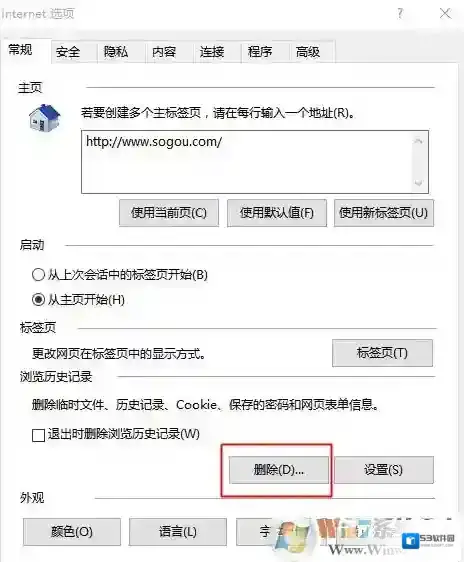Open the 高级 tab
The height and width of the screenshot is (562, 464).
pyautogui.click(x=308, y=52)
